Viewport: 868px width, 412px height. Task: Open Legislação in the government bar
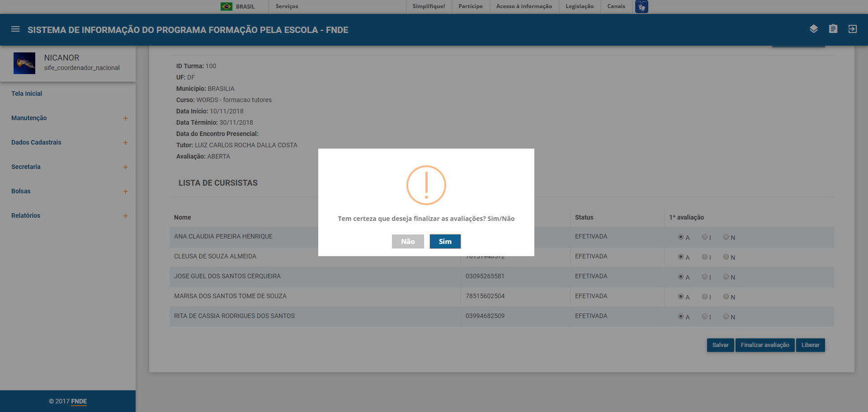580,6
